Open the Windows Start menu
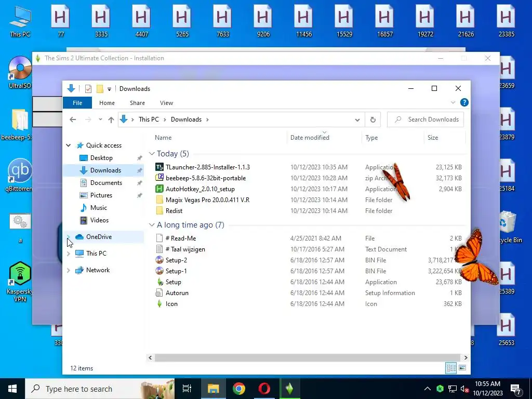532x399 pixels. tap(12, 389)
